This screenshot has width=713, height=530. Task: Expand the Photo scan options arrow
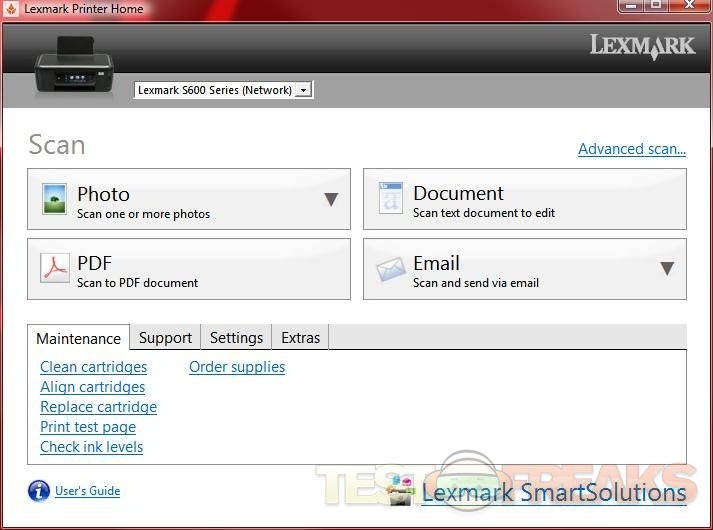331,199
